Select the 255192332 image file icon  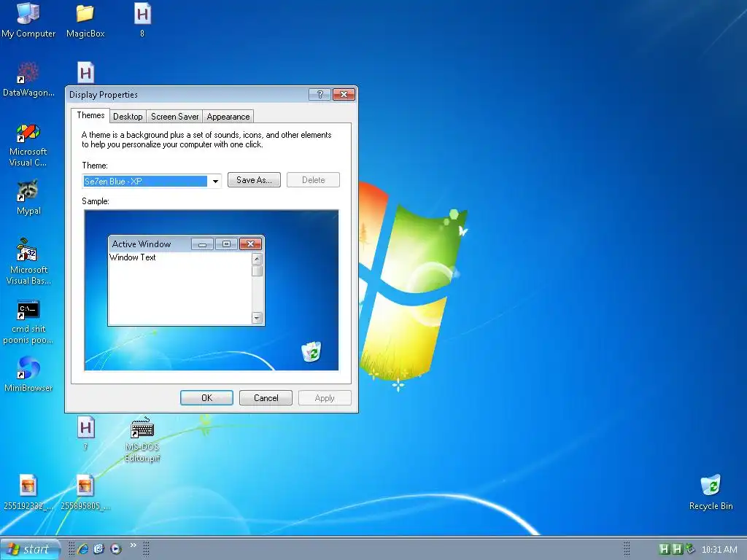28,492
